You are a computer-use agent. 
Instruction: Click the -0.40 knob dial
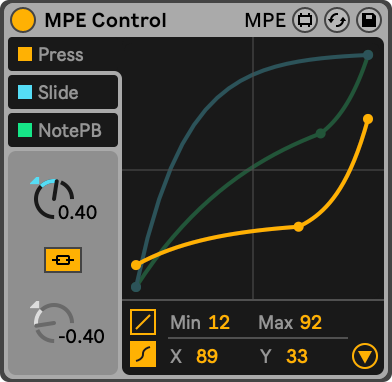pyautogui.click(x=54, y=323)
